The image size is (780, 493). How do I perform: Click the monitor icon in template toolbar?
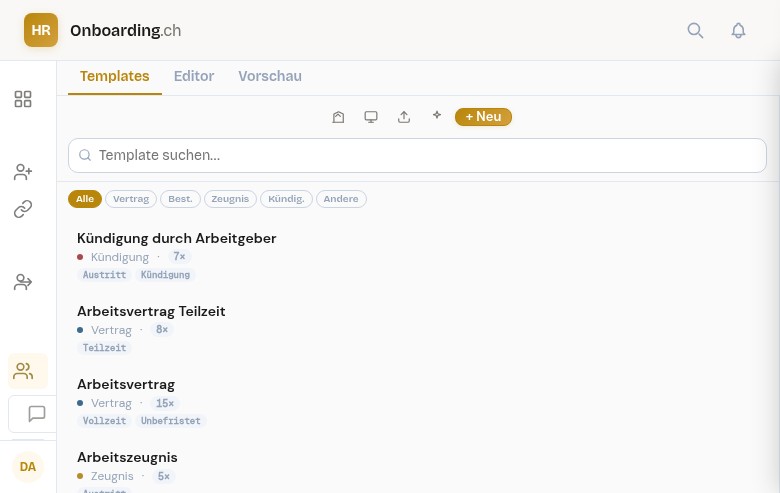tap(371, 117)
